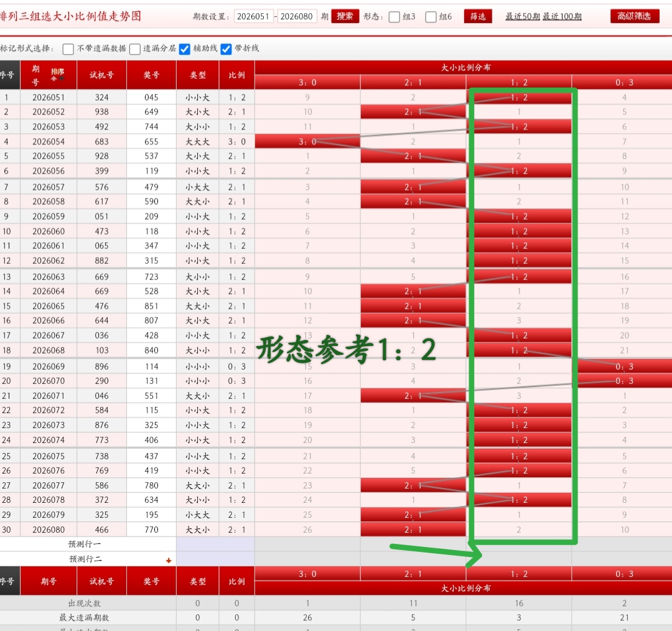672x631 pixels.
Task: Open the 最近100期 link
Action: click(x=562, y=17)
